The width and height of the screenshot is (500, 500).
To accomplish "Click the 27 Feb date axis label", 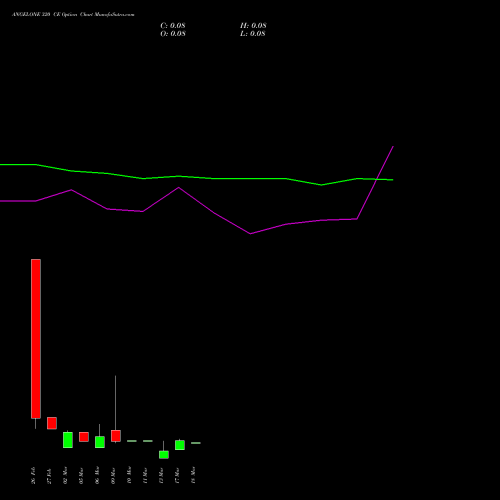I will tap(49, 476).
